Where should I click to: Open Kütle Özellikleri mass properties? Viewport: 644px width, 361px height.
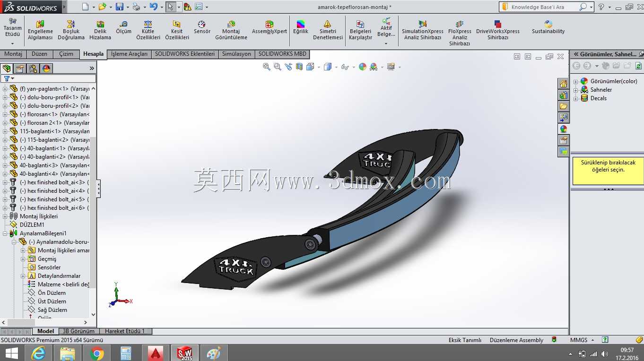point(148,30)
